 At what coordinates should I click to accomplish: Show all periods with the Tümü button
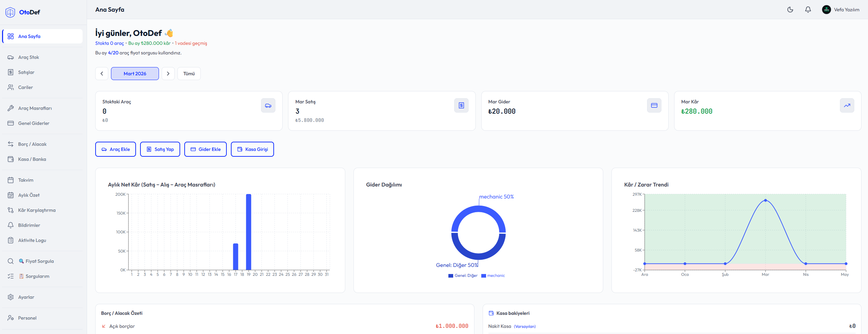tap(189, 74)
